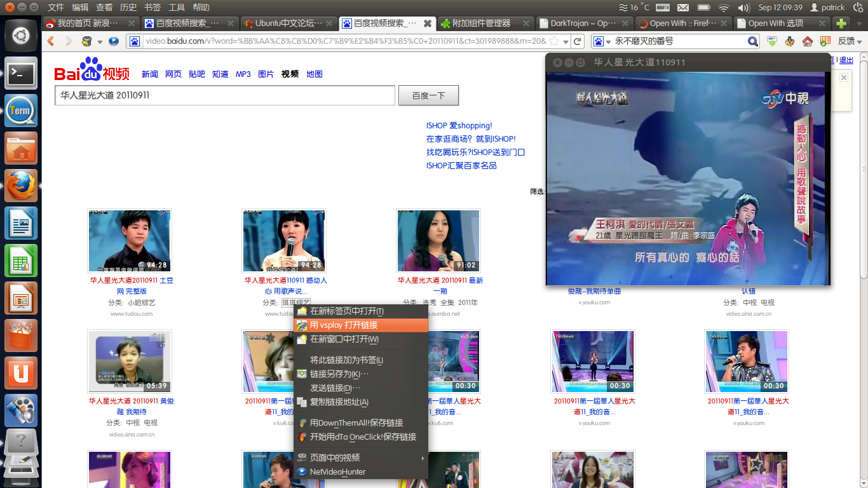Reload the current page

(577, 41)
